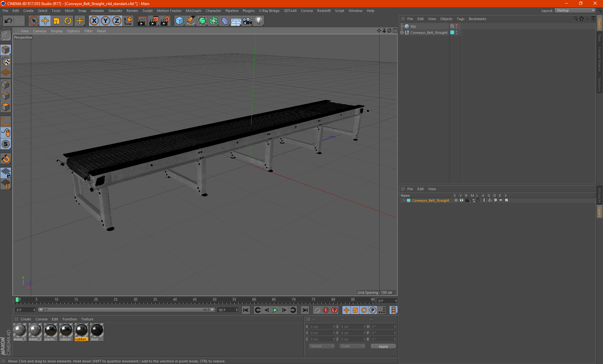Viewport: 603px width, 364px height.
Task: Toggle Y axis lock
Action: pyautogui.click(x=106, y=21)
